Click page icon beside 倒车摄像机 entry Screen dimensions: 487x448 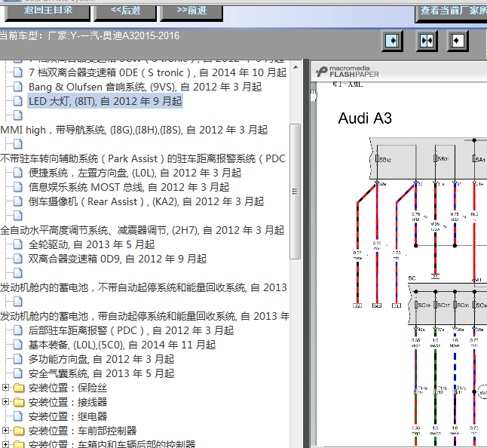(18, 201)
